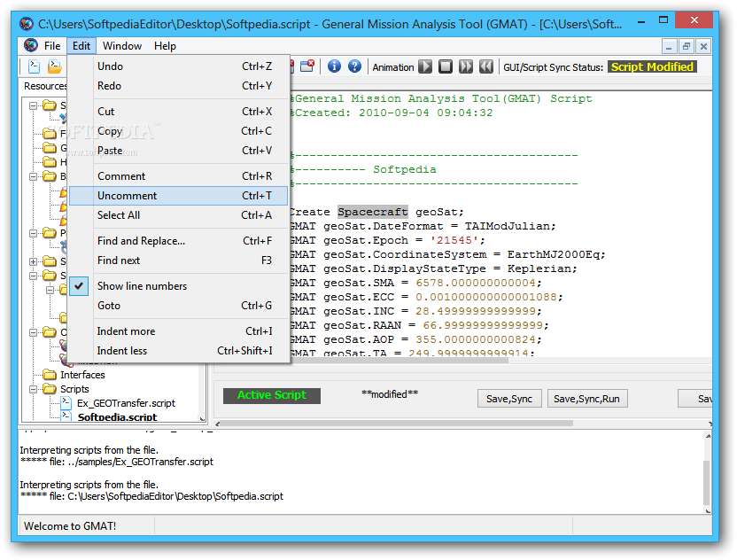Expand the tree node with plus sign
Screen dimensions: 737x560
click(x=33, y=261)
